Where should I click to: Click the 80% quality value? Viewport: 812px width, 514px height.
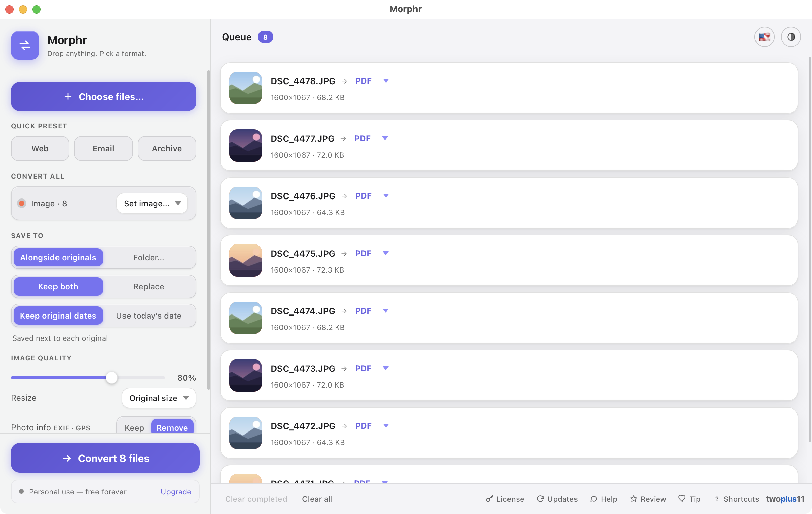pyautogui.click(x=187, y=378)
